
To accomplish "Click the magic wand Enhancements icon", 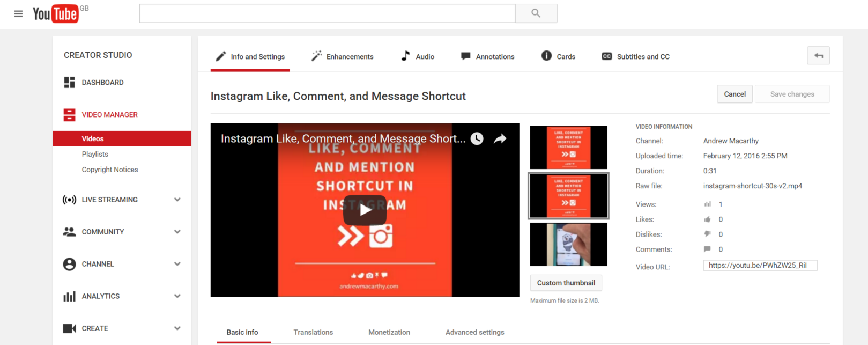I will pos(316,56).
